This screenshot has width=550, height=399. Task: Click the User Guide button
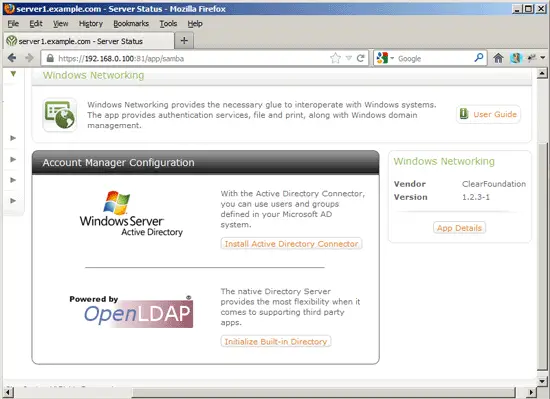pos(488,114)
